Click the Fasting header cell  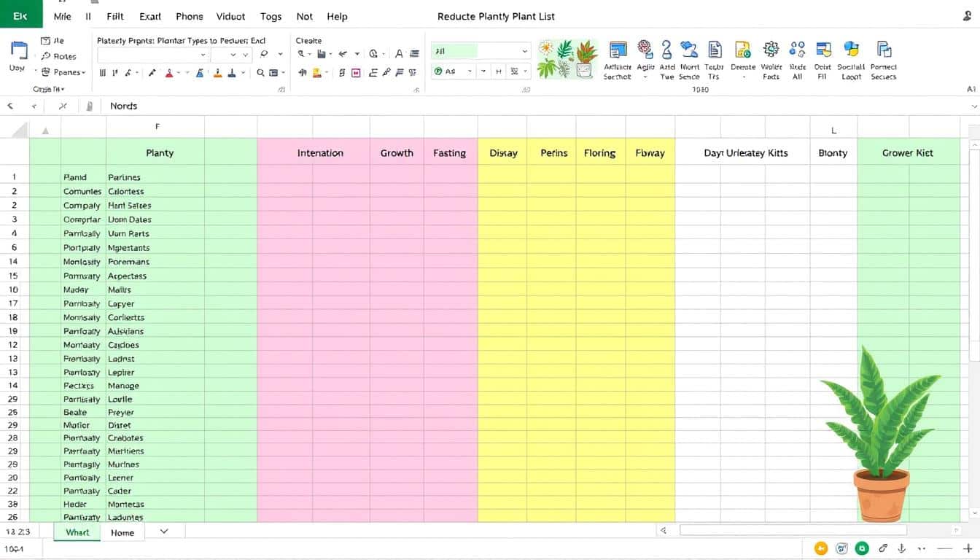coord(449,153)
